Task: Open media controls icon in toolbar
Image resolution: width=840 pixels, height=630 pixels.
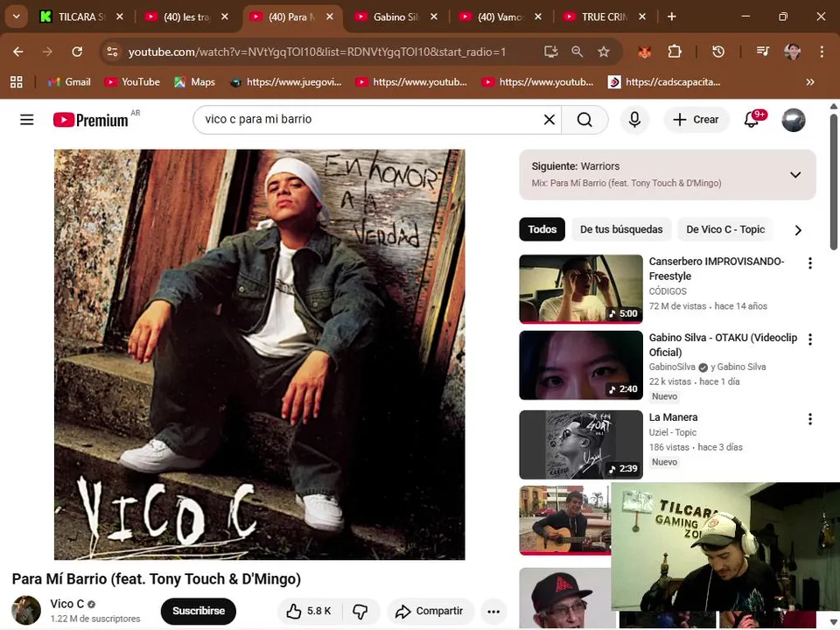Action: tap(763, 52)
